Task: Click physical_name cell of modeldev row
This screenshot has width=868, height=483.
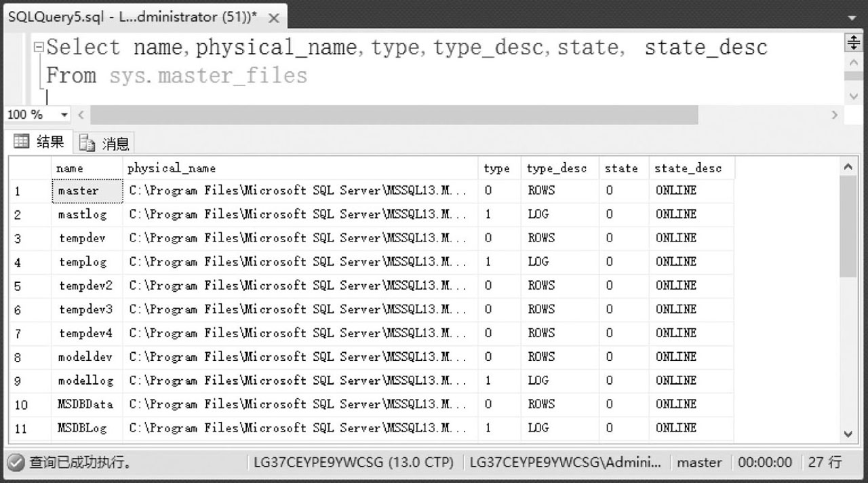Action: click(x=300, y=358)
